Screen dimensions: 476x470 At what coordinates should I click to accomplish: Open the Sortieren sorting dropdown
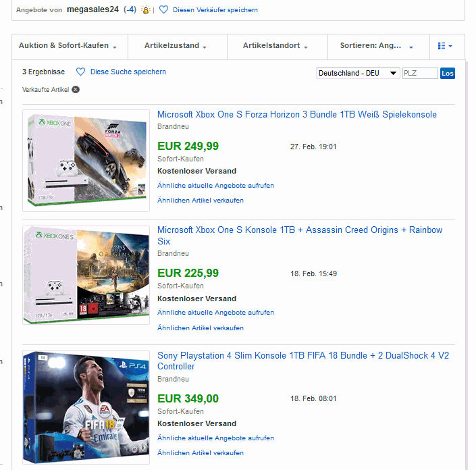coord(379,47)
